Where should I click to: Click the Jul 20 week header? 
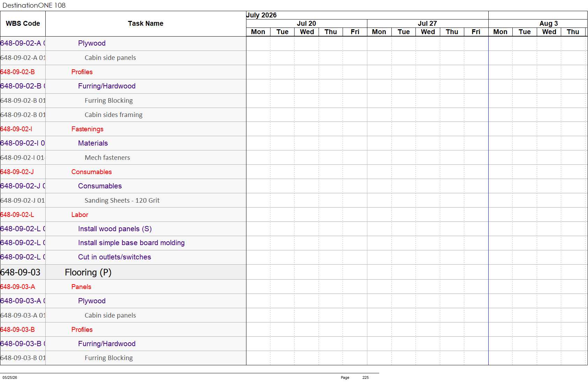point(306,23)
